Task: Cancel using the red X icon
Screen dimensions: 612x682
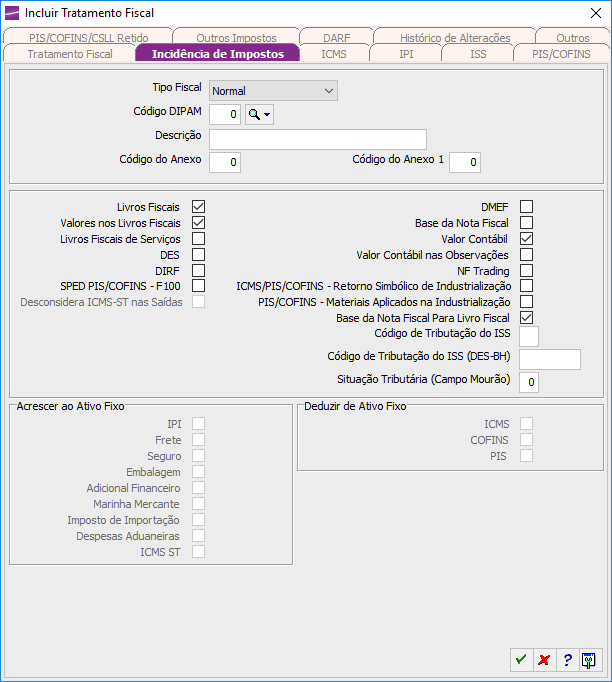Action: point(544,660)
